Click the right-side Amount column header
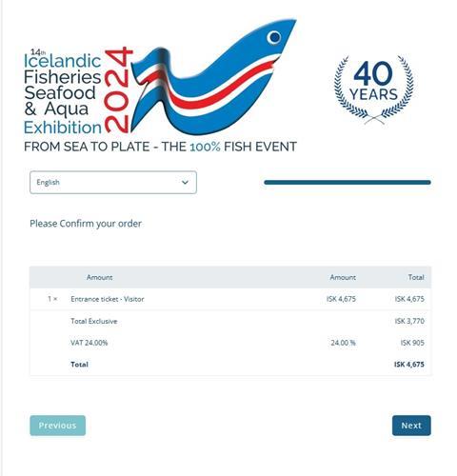The height and width of the screenshot is (476, 457). click(343, 277)
